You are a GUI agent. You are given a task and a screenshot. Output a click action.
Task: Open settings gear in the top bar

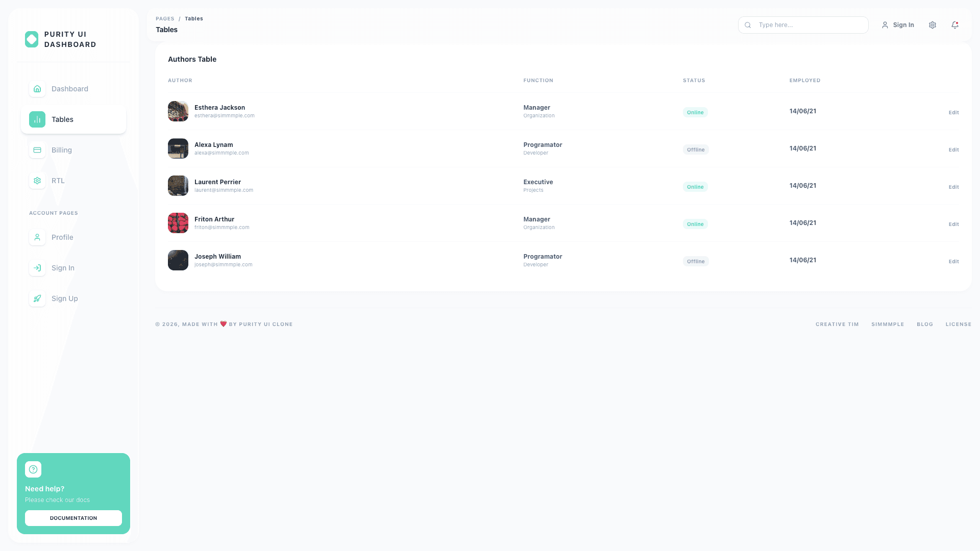(x=933, y=24)
